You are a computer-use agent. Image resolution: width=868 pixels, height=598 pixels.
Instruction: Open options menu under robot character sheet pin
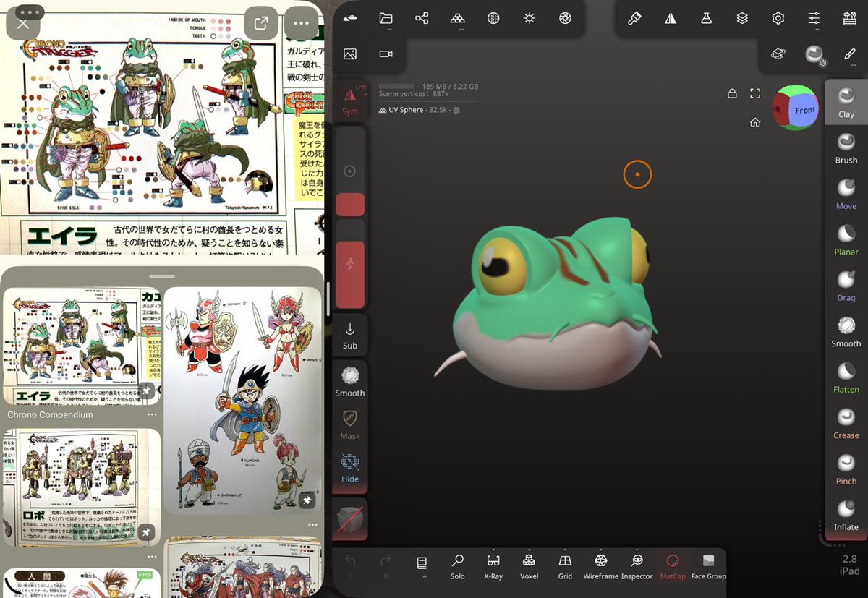(152, 556)
